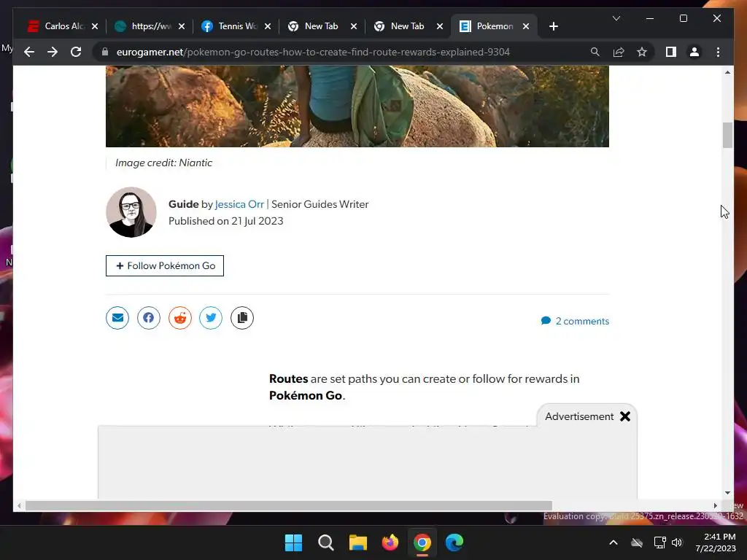The image size is (747, 560).
Task: Click the author portrait thumbnail
Action: click(x=131, y=212)
